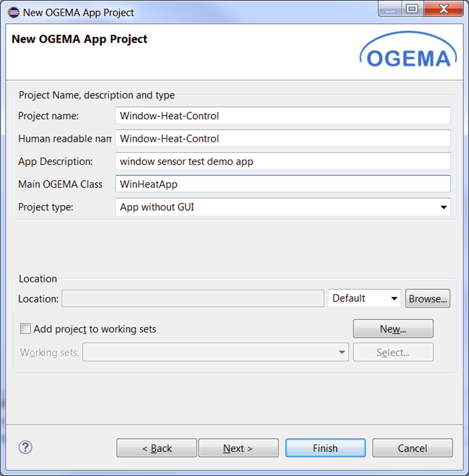The width and height of the screenshot is (469, 476).
Task: Click New to create working set
Action: 393,328
